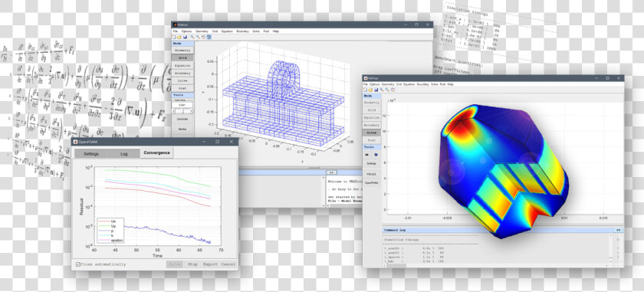Click New model icon in mesh FEATool window

coord(174,37)
